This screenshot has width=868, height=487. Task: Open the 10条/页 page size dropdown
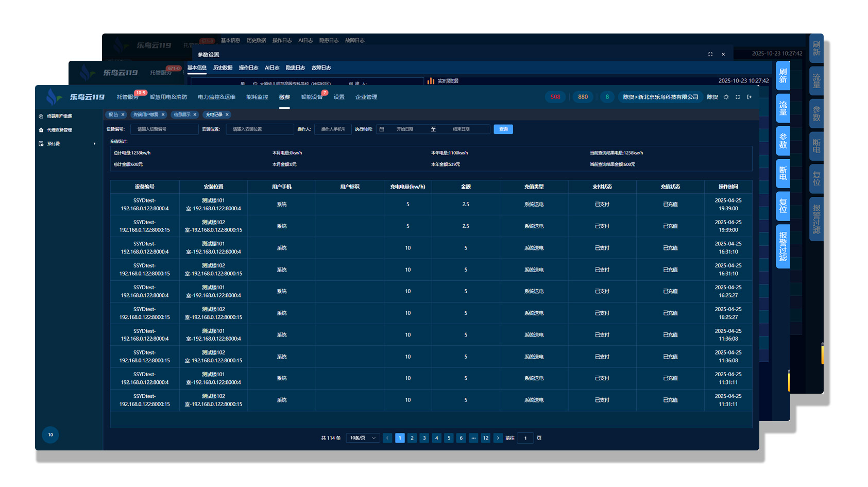pyautogui.click(x=363, y=438)
